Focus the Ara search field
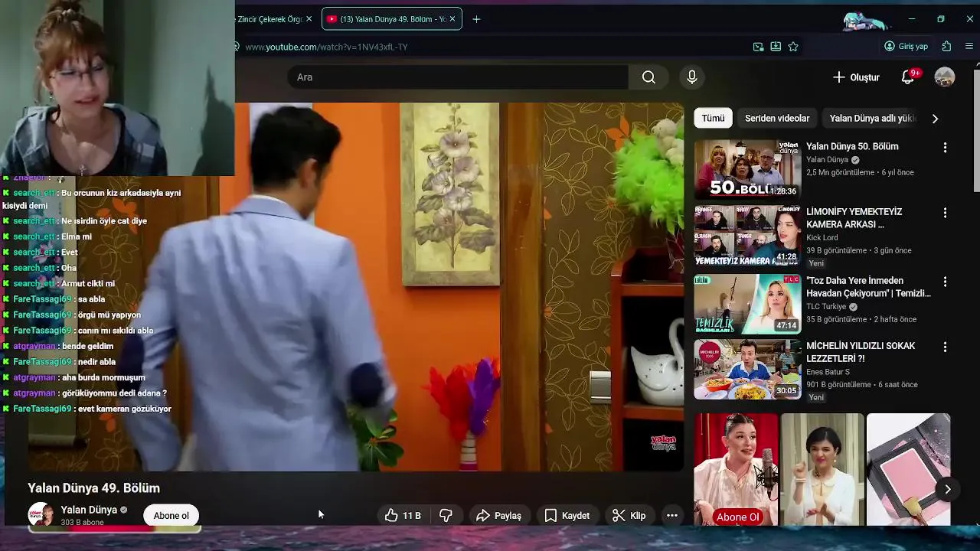This screenshot has width=980, height=551. point(458,77)
